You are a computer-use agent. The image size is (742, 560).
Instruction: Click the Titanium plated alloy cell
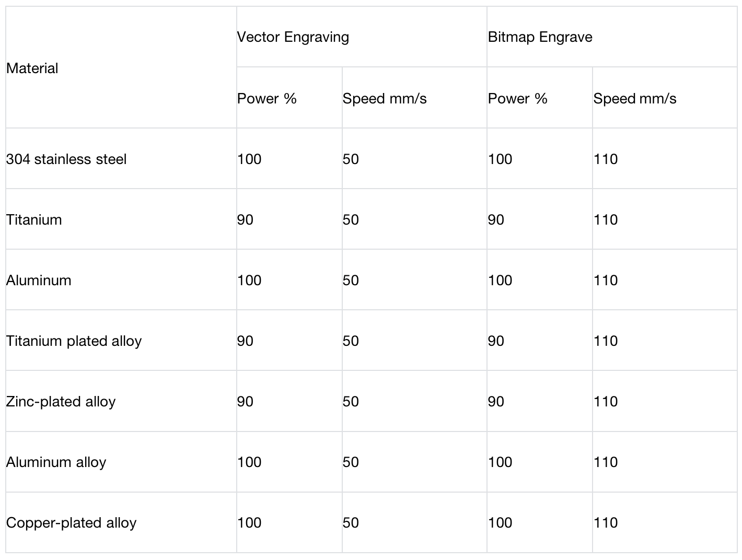point(74,341)
